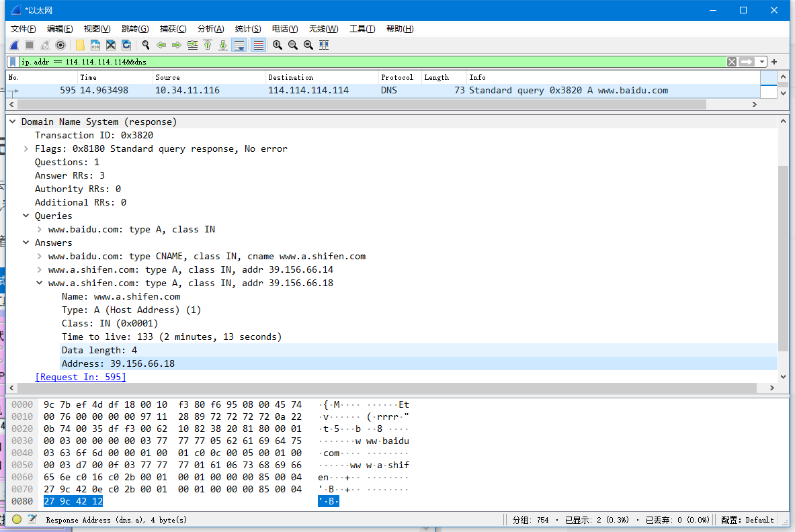
Task: Toggle packet list colorization
Action: click(x=258, y=45)
